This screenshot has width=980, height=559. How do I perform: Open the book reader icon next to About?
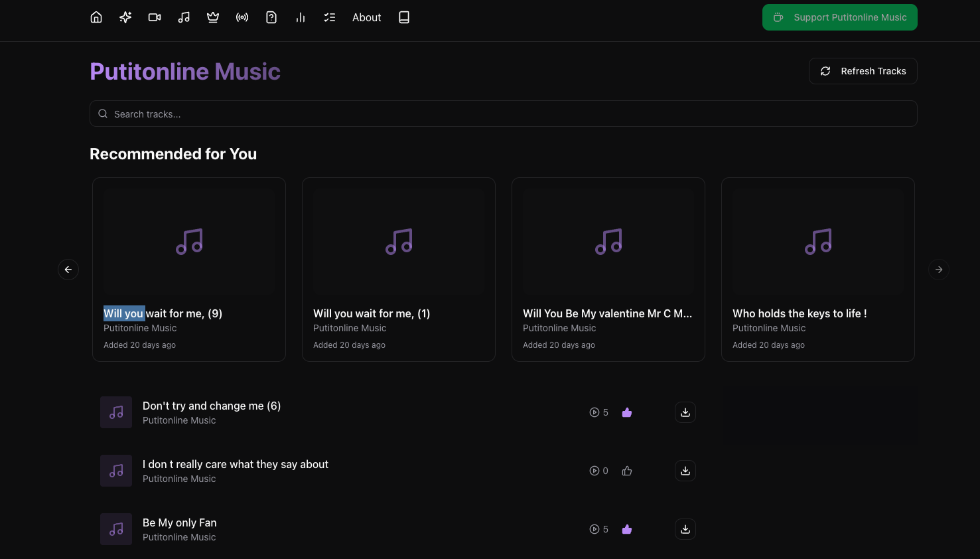click(x=404, y=17)
